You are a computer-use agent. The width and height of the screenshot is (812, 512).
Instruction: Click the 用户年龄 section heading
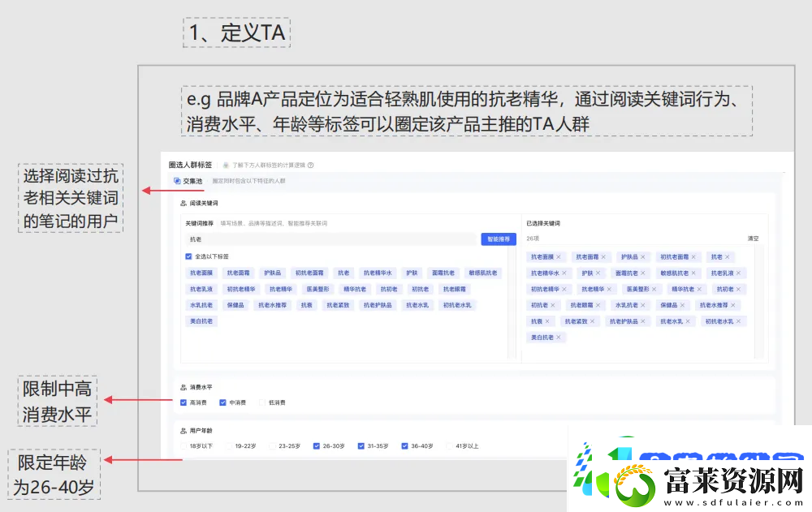point(201,430)
